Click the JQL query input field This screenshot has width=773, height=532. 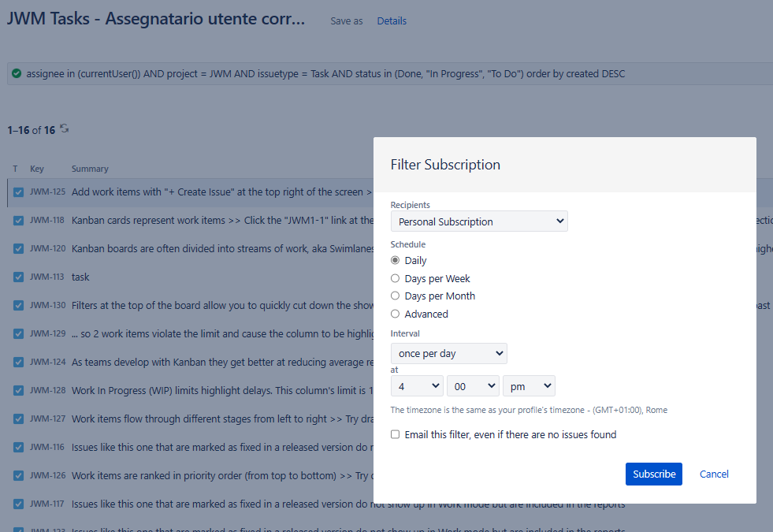pyautogui.click(x=389, y=73)
